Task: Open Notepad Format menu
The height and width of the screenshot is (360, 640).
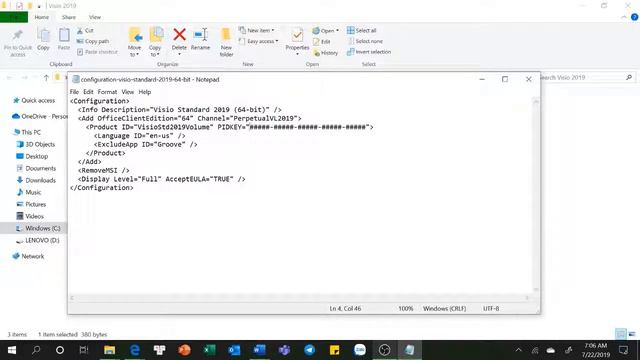Action: (107, 92)
